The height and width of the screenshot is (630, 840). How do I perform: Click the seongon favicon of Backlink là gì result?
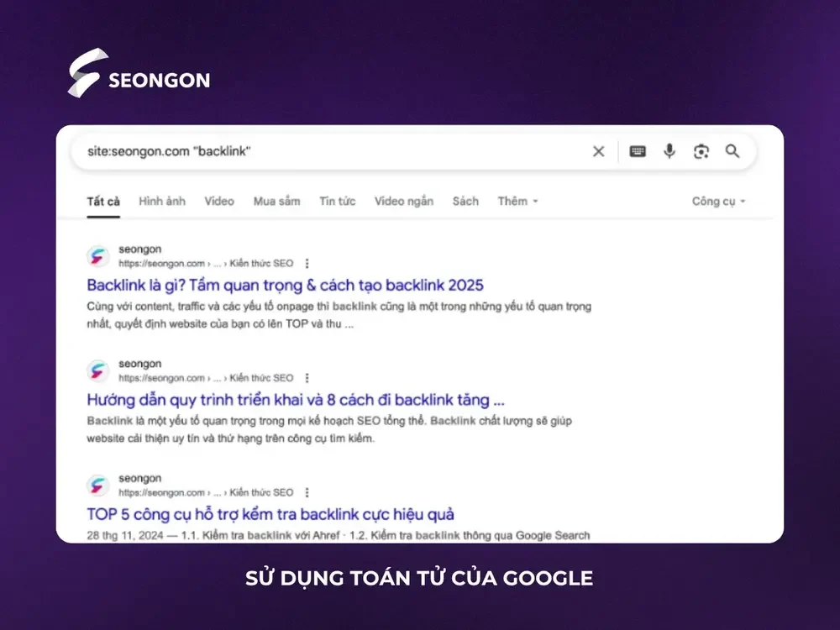click(x=98, y=256)
